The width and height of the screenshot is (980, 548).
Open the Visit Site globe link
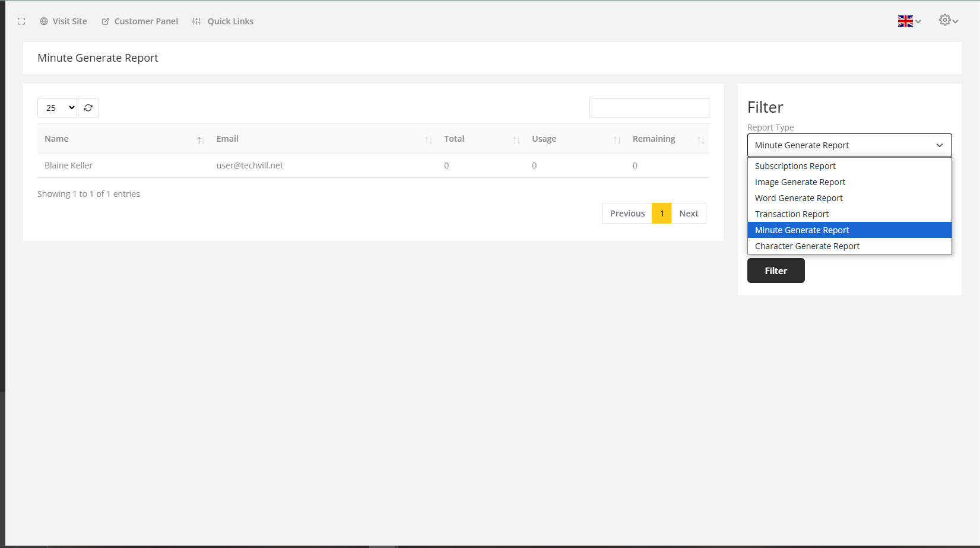64,21
